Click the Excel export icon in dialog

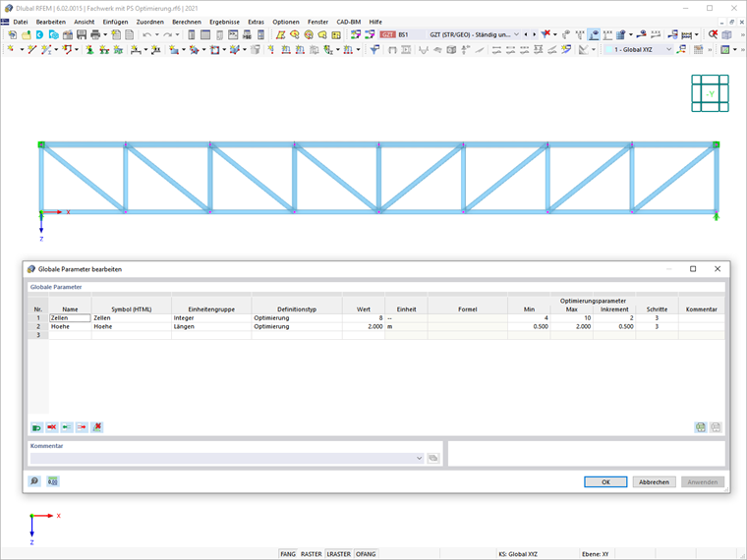[x=700, y=427]
